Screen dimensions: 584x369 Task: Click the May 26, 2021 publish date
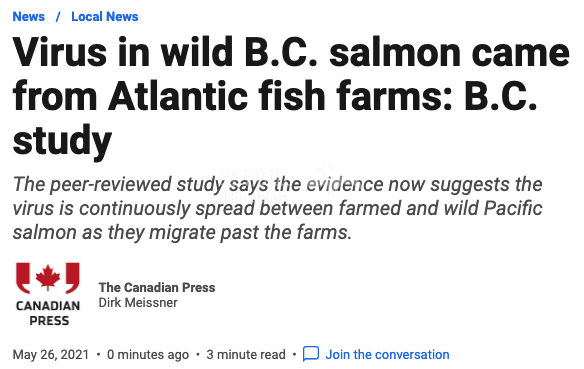pos(51,354)
